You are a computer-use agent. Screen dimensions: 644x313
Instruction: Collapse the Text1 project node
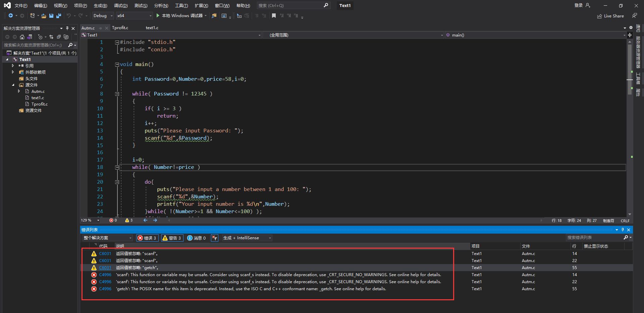coord(7,59)
